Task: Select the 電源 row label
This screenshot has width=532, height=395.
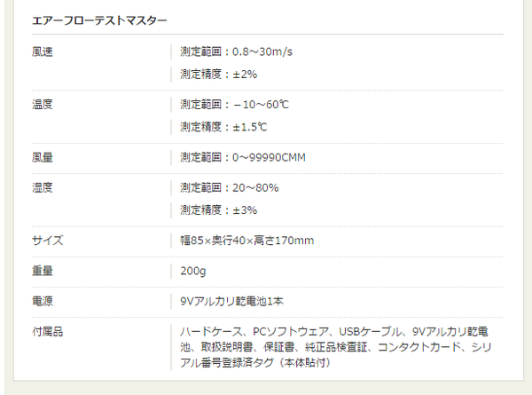Action: pos(42,301)
